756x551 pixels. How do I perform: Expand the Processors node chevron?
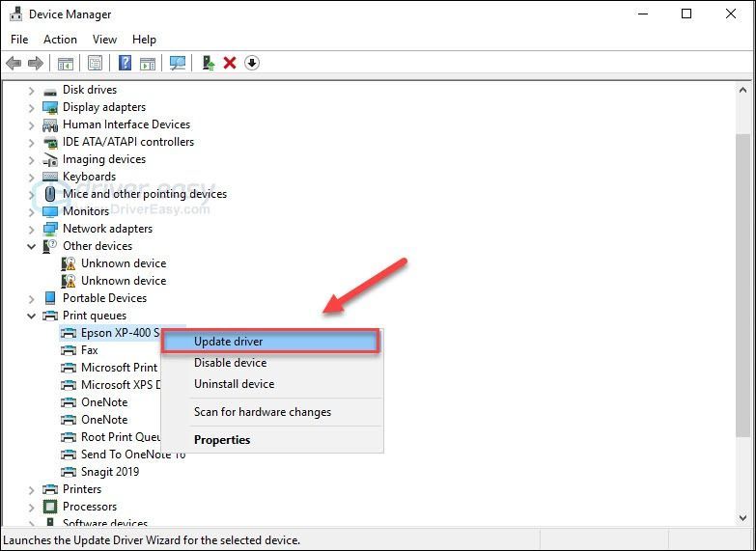pyautogui.click(x=31, y=508)
